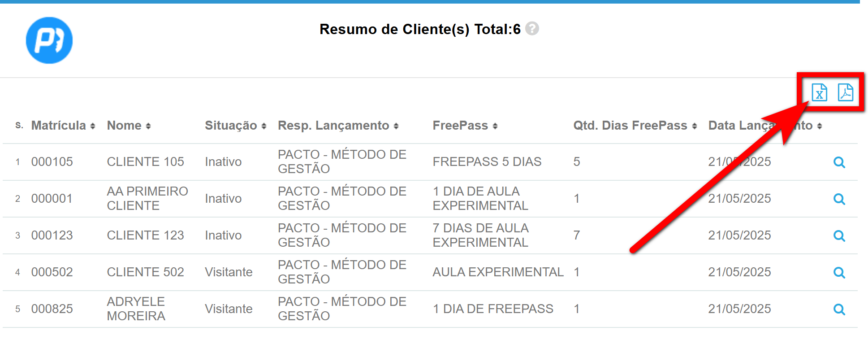Sort table by Situação column
Image resolution: width=868 pixels, height=353 pixels.
coord(235,126)
